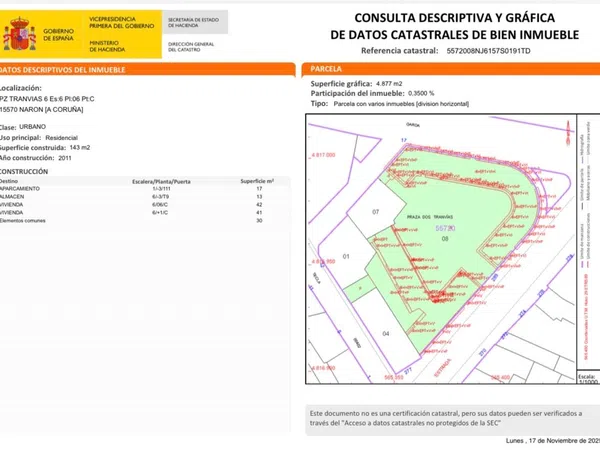The image size is (600, 450).
Task: Click the date Lunes, 17 de Noviembre
Action: pyautogui.click(x=553, y=441)
